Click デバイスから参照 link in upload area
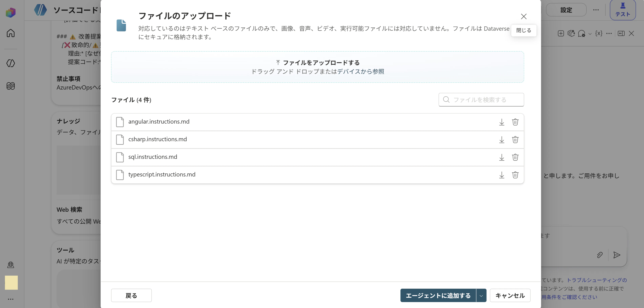This screenshot has width=644, height=308. pos(360,72)
